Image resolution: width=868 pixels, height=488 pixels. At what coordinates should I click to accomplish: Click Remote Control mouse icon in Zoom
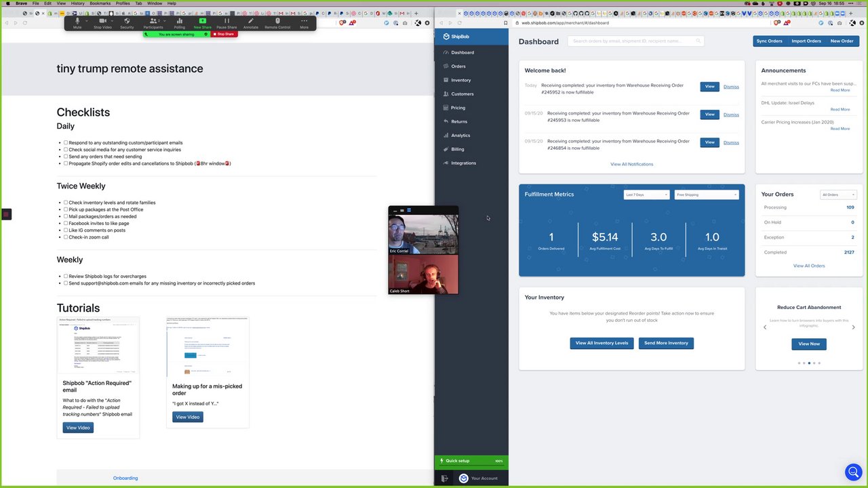277,21
